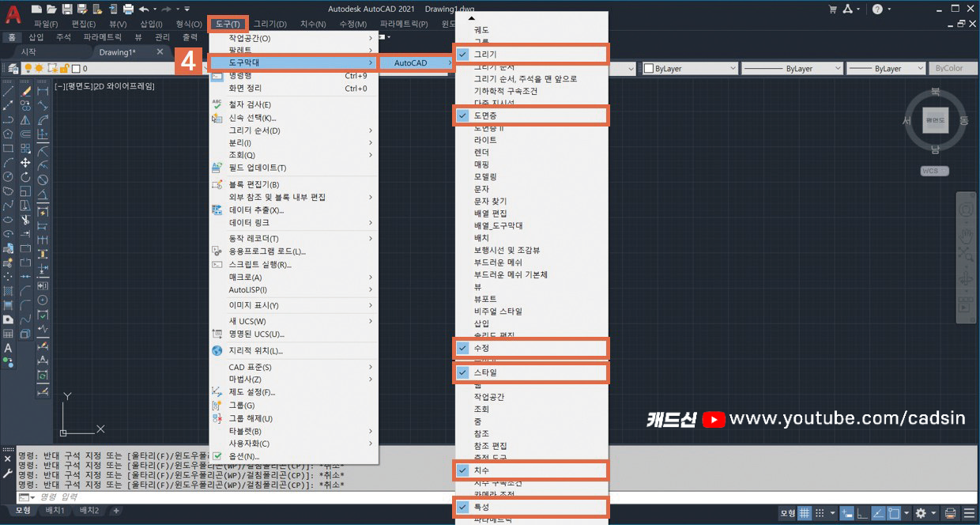Viewport: 980px width, 525px height.
Task: Uncheck the 치수 toolbar entry
Action: tap(531, 470)
